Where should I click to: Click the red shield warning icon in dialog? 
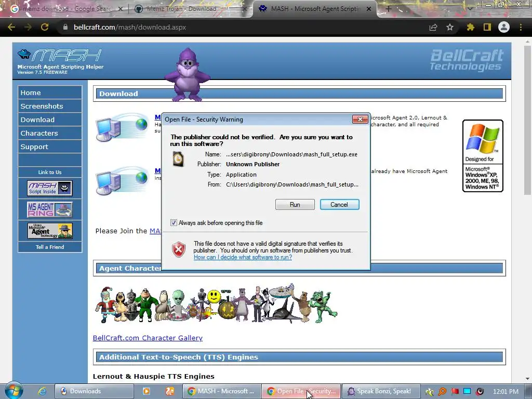(179, 250)
